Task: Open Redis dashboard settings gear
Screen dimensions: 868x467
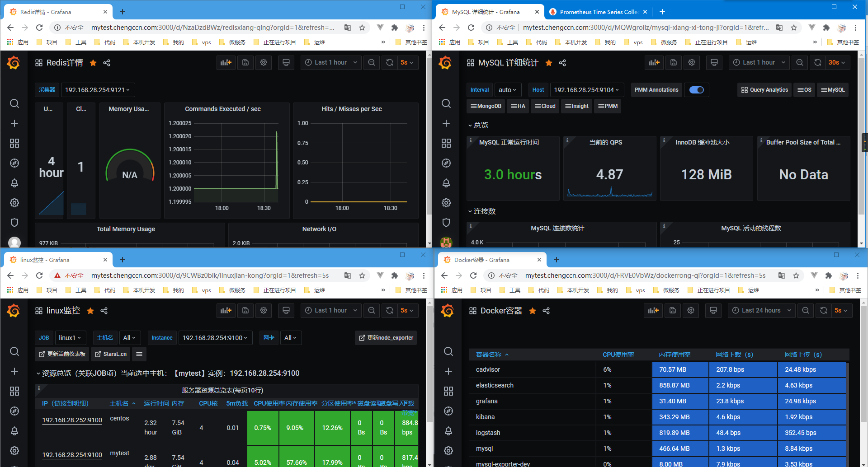Action: 264,63
